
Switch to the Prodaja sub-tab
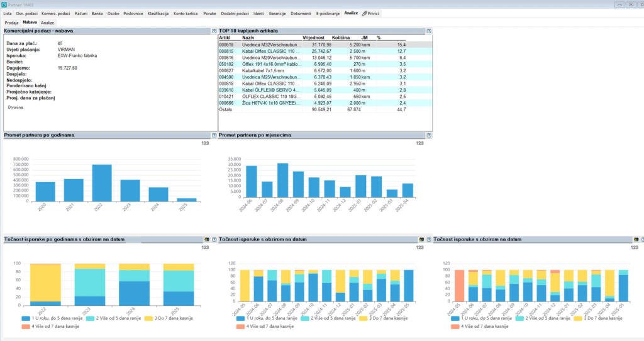[11, 23]
